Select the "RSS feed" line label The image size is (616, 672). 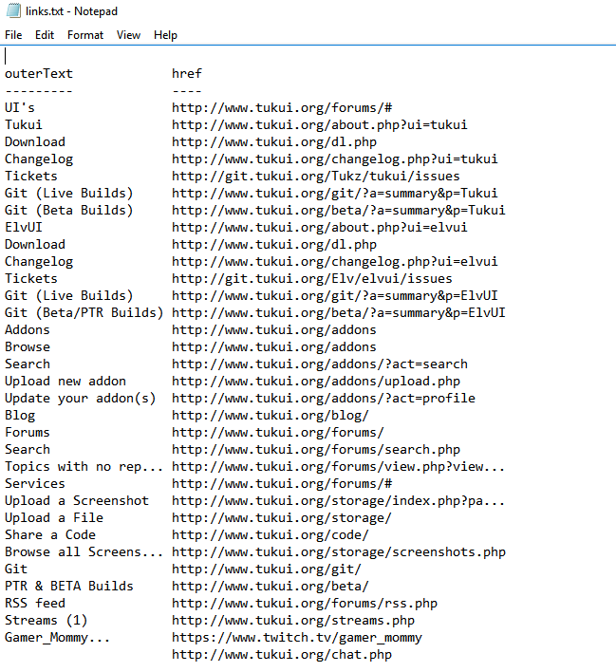35,604
